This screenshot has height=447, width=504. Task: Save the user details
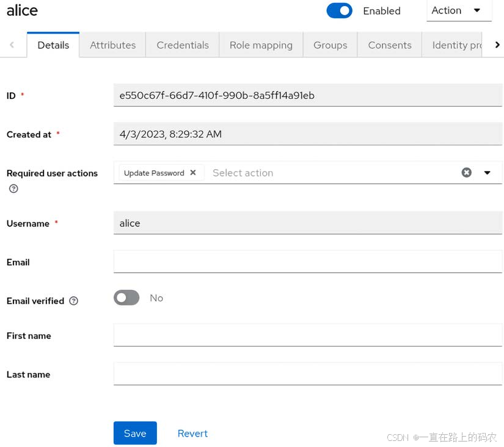[135, 433]
